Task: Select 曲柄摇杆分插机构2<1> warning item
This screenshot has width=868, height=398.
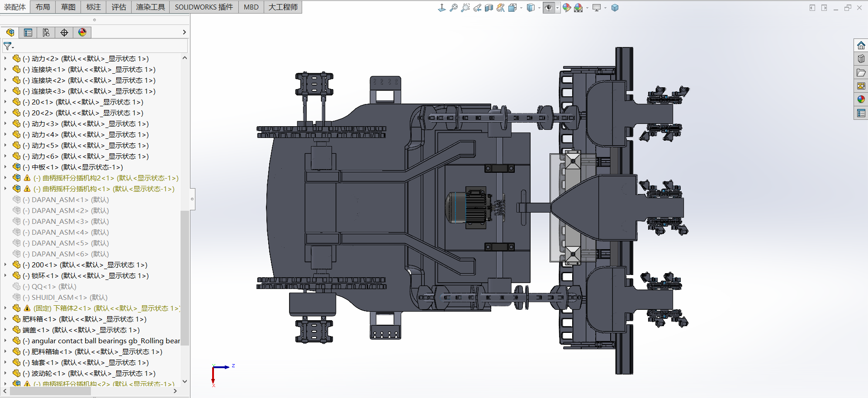Action: pos(106,178)
